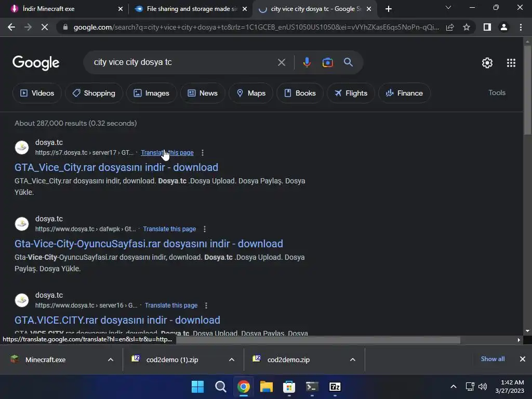
Task: Click the Google logo
Action: coord(36,63)
